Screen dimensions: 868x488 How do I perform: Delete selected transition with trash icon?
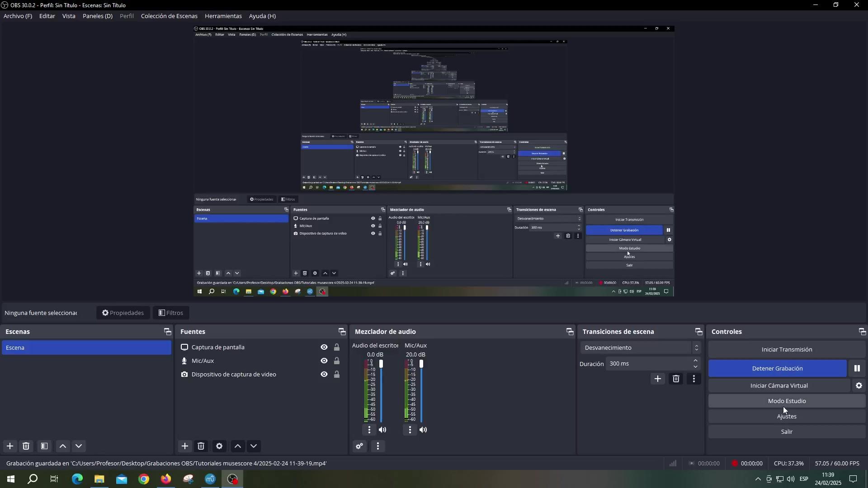pos(676,379)
